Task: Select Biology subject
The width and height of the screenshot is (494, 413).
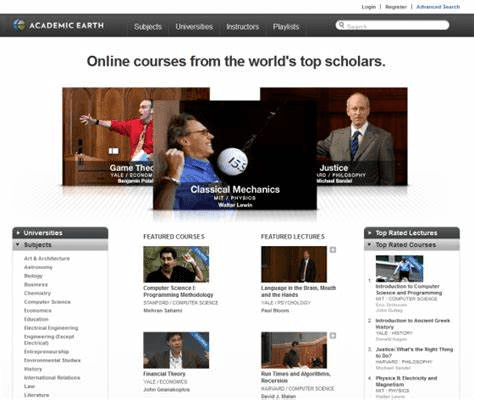Action: coord(33,276)
